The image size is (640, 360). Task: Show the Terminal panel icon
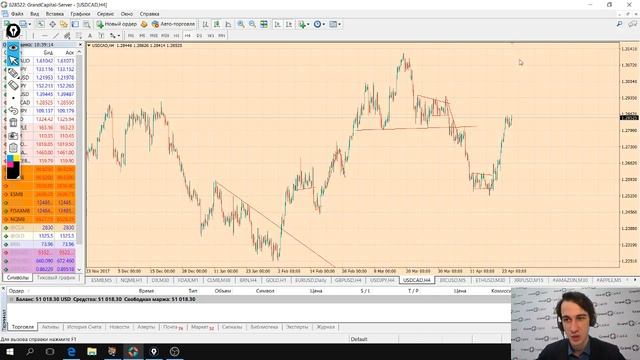75,24
